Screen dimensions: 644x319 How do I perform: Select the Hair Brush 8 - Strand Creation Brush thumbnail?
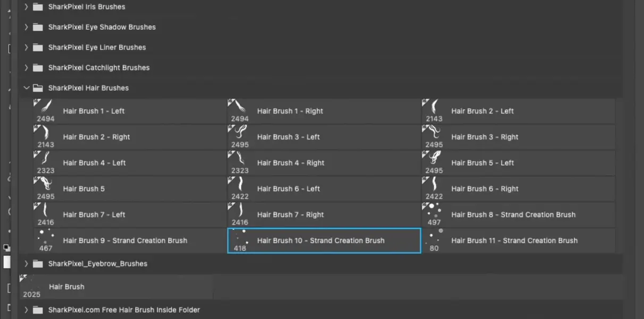point(434,215)
